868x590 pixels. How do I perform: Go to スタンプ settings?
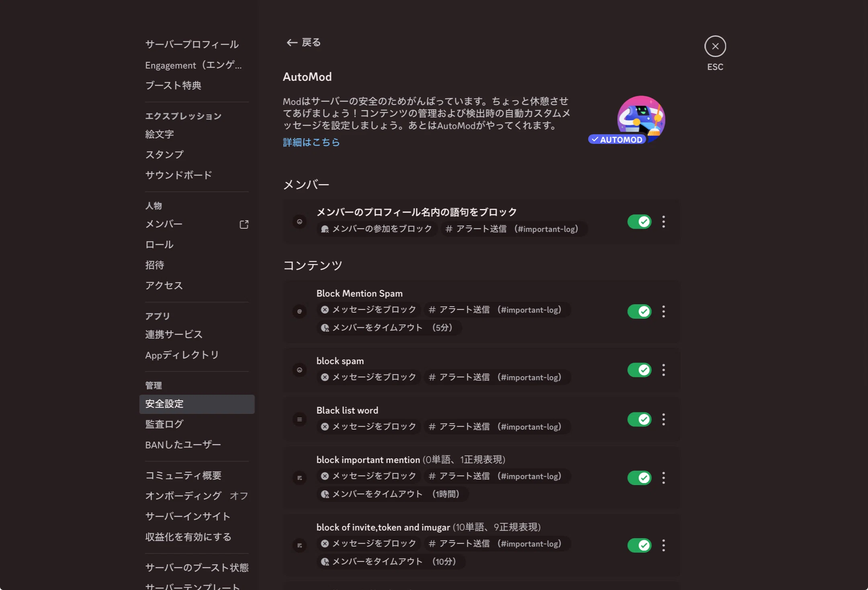197,155
